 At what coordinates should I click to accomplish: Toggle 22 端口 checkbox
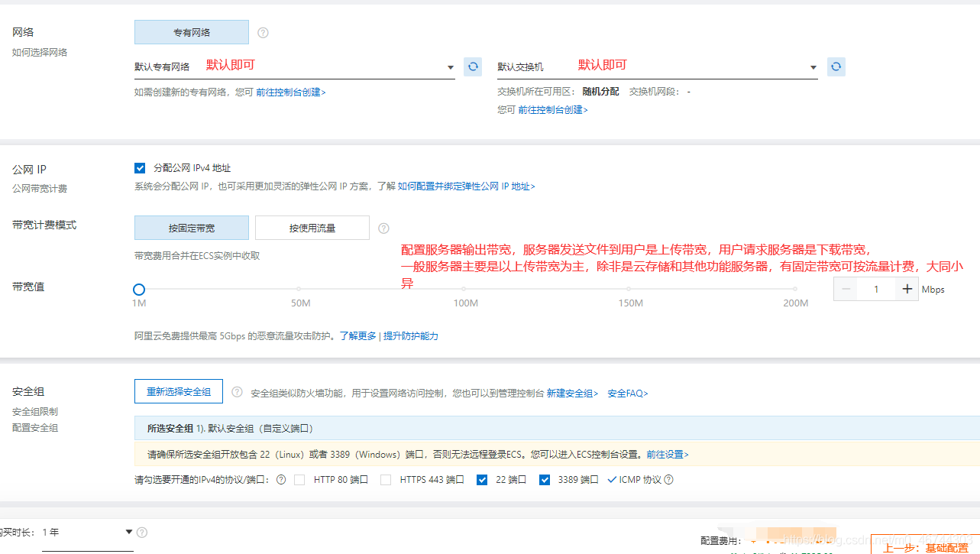pyautogui.click(x=482, y=480)
